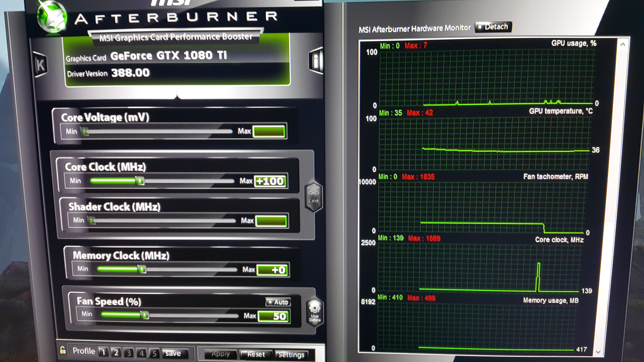Click the Shader Clock value field
The image size is (644, 362).
[271, 221]
